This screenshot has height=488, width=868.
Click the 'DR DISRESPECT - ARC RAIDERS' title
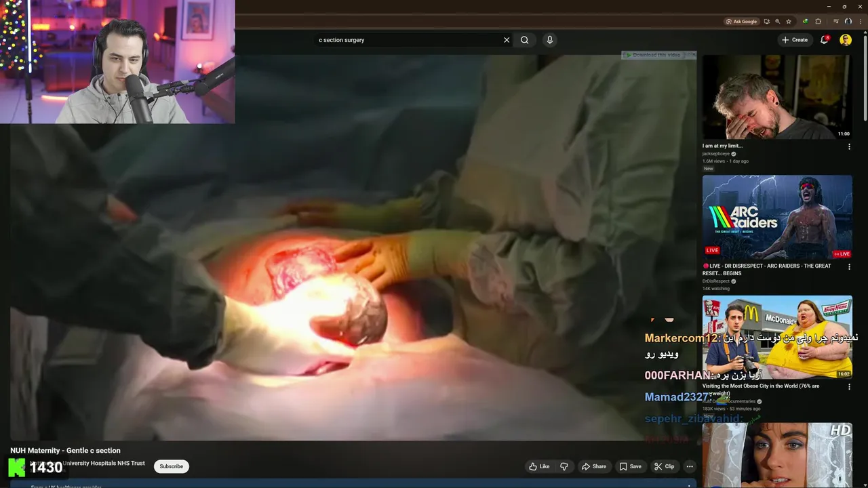pos(767,270)
